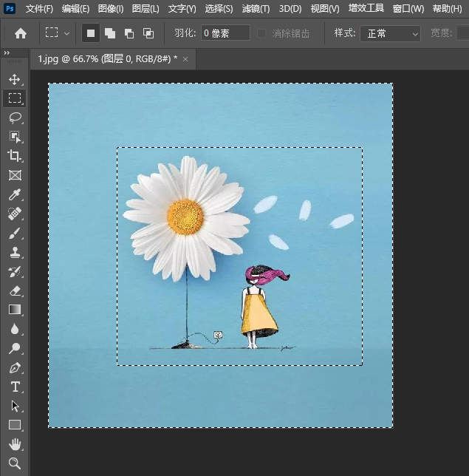Enable the Add to Selection mode
469x476 pixels.
point(110,33)
